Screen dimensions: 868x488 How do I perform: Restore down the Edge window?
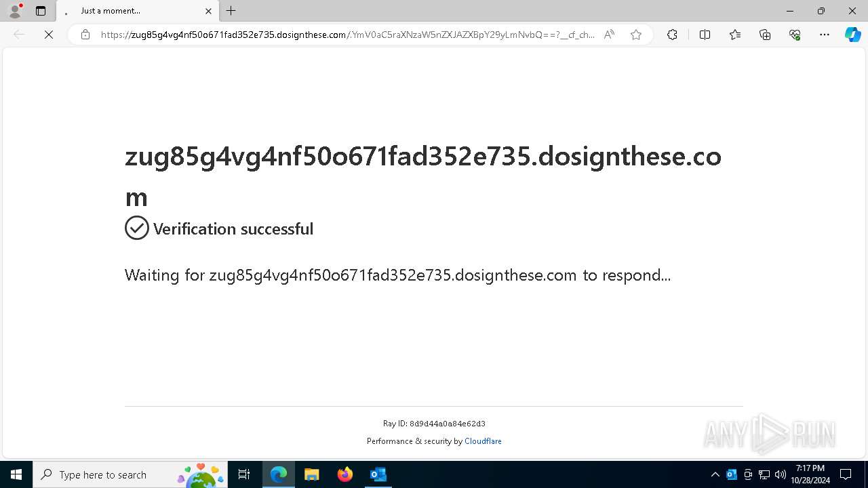click(x=821, y=11)
